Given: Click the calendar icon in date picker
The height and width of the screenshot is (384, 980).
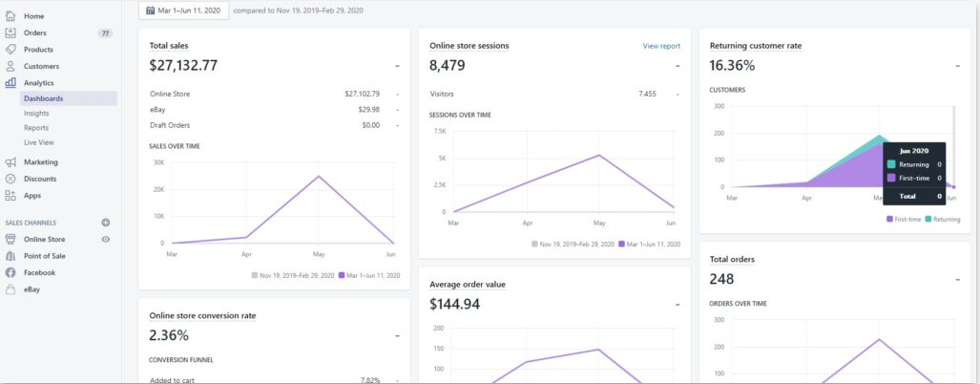Looking at the screenshot, I should (x=150, y=10).
